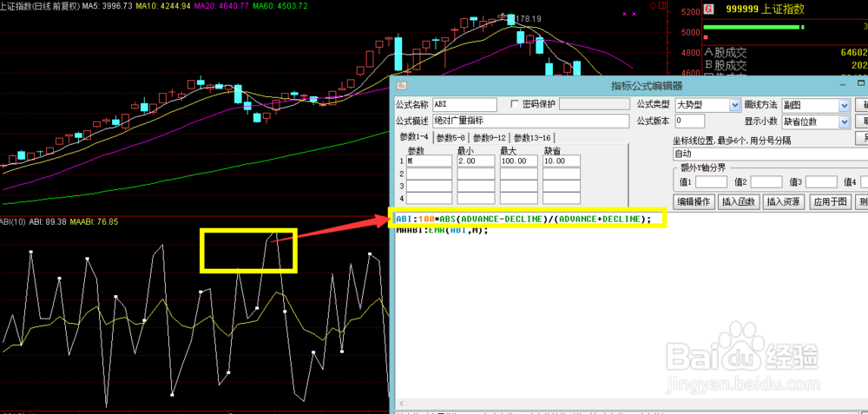Minimize the formula editor window
The height and width of the screenshot is (414, 868).
click(843, 85)
